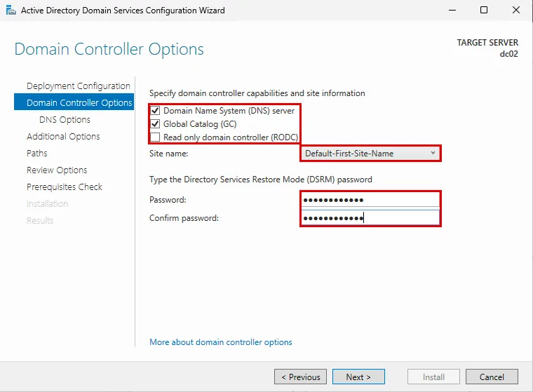Click the disabled Installation step
The width and height of the screenshot is (533, 392).
(47, 203)
